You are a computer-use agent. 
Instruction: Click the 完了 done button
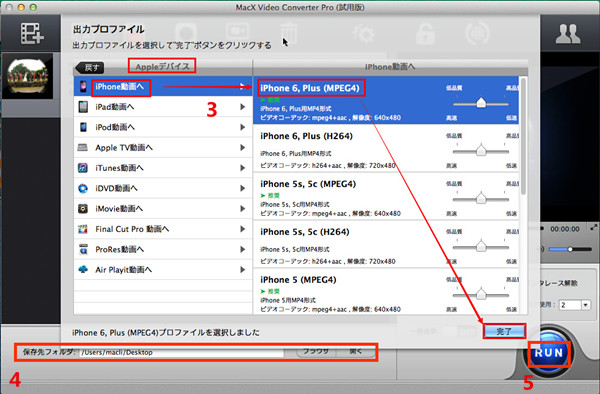point(504,331)
